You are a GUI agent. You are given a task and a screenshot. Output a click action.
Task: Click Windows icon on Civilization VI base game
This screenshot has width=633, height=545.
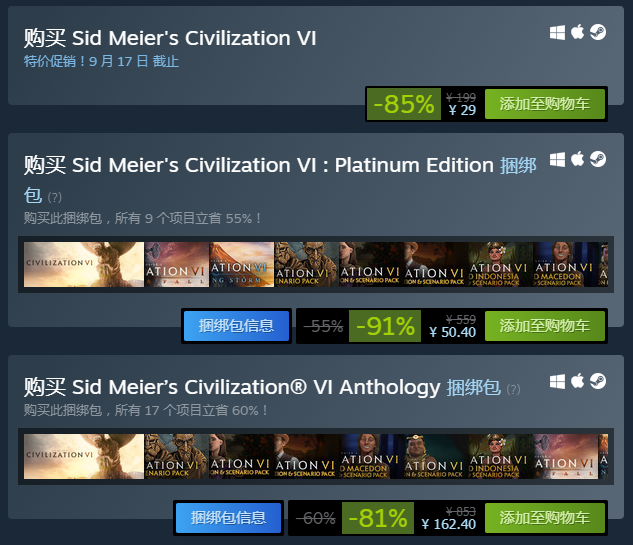tap(557, 33)
